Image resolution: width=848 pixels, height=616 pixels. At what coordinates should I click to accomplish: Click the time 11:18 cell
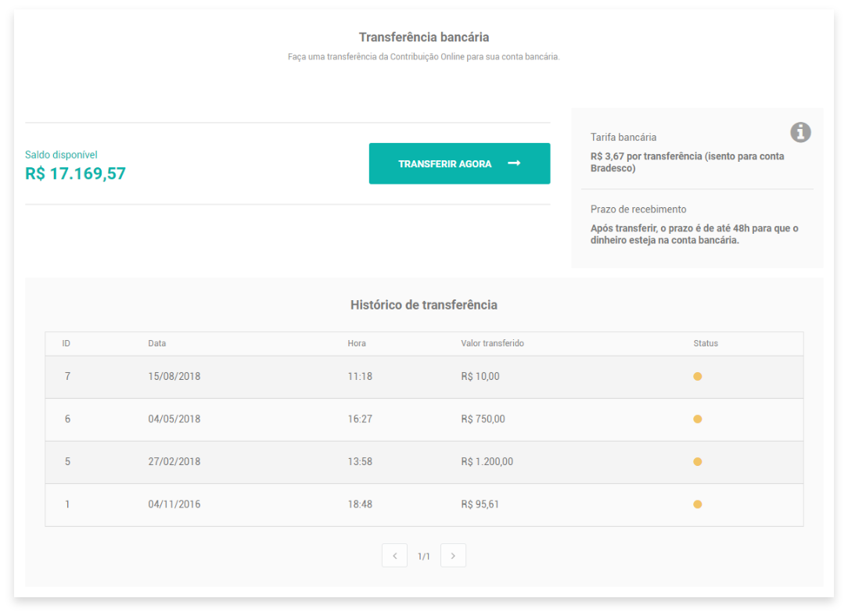[x=360, y=377]
